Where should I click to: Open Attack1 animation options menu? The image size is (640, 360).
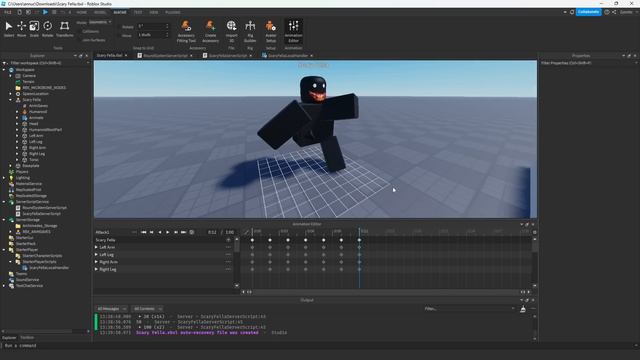click(134, 232)
